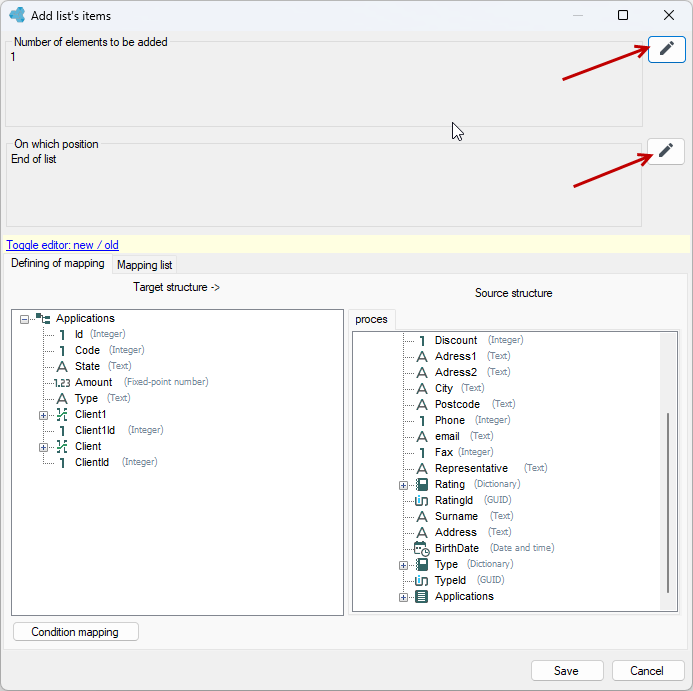Collapse the Applications node in target structure
Image resolution: width=693 pixels, height=691 pixels.
point(24,319)
